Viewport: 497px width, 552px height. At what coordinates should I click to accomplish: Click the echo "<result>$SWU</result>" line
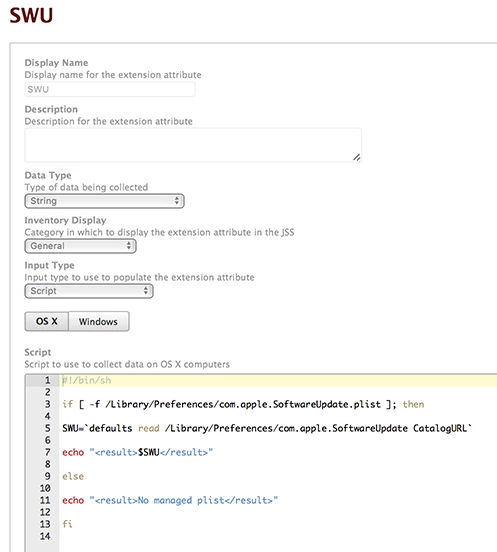[138, 452]
